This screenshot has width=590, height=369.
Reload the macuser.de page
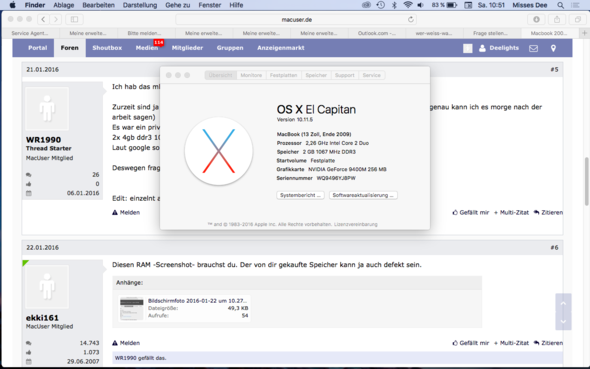click(x=411, y=19)
